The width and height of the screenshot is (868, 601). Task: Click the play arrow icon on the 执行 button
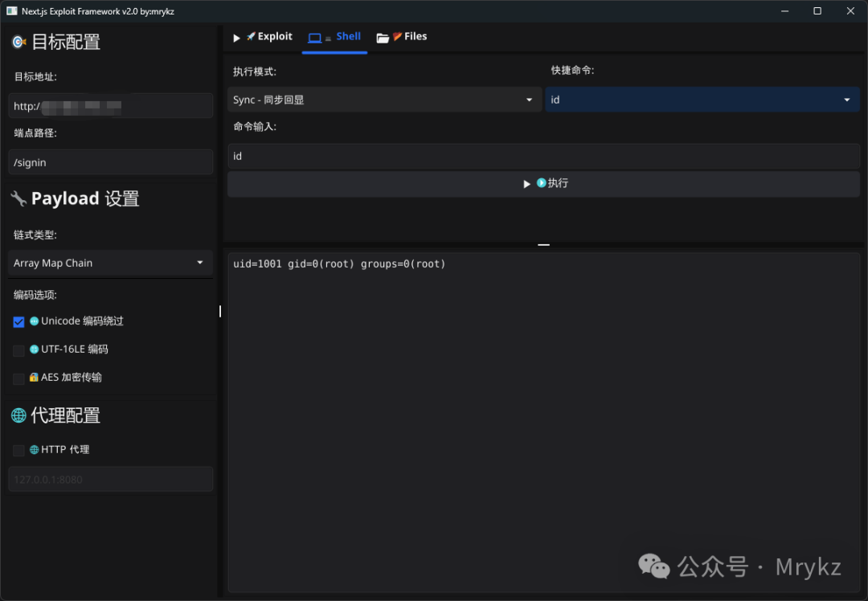click(527, 183)
